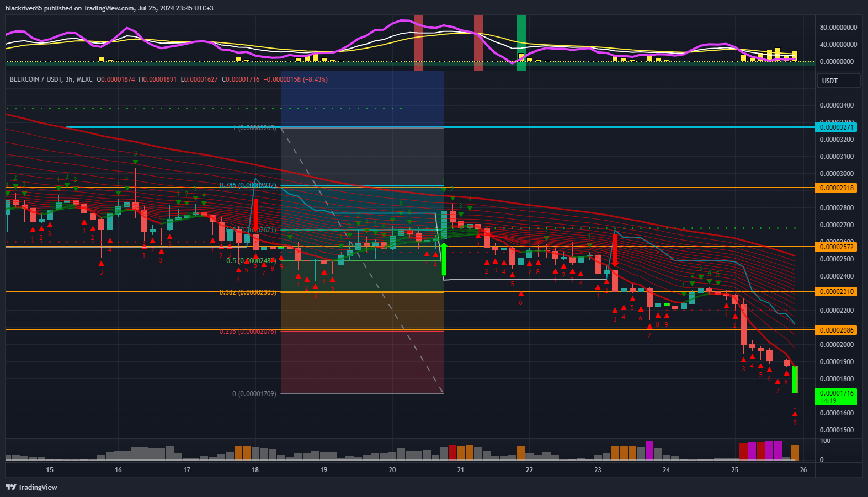
Task: Click date label 25 on time axis
Action: pyautogui.click(x=734, y=470)
